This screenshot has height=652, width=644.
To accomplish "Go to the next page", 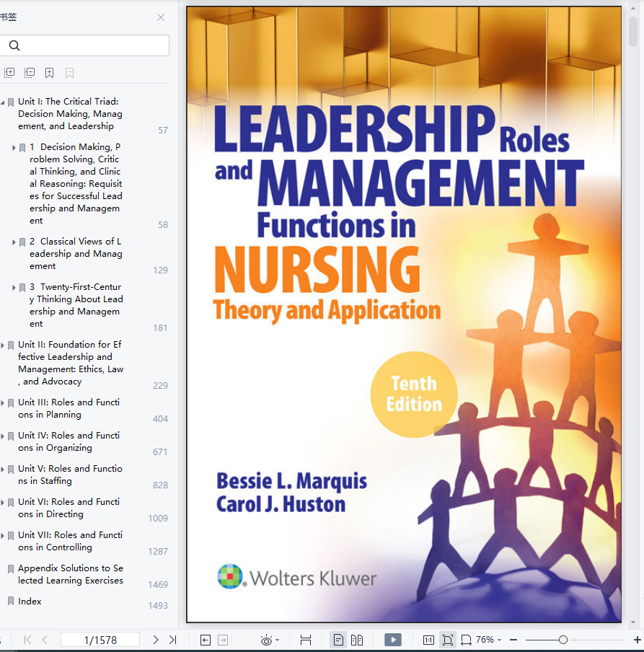I will (x=156, y=640).
